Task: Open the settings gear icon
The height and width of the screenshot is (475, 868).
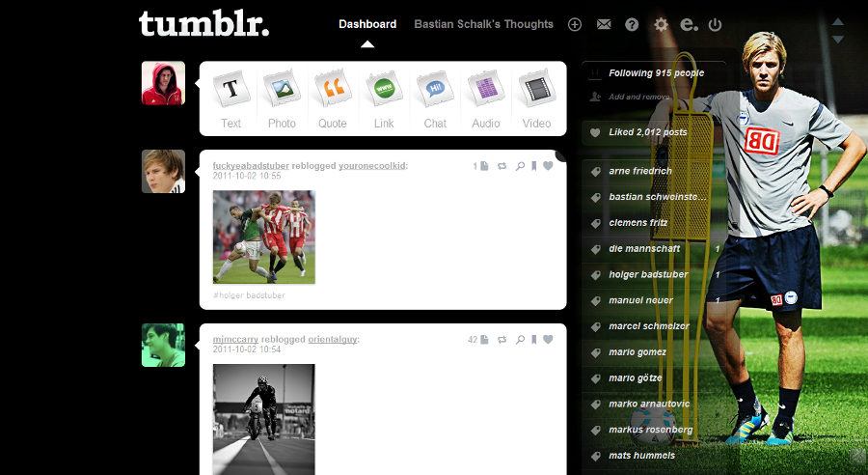Action: click(661, 24)
